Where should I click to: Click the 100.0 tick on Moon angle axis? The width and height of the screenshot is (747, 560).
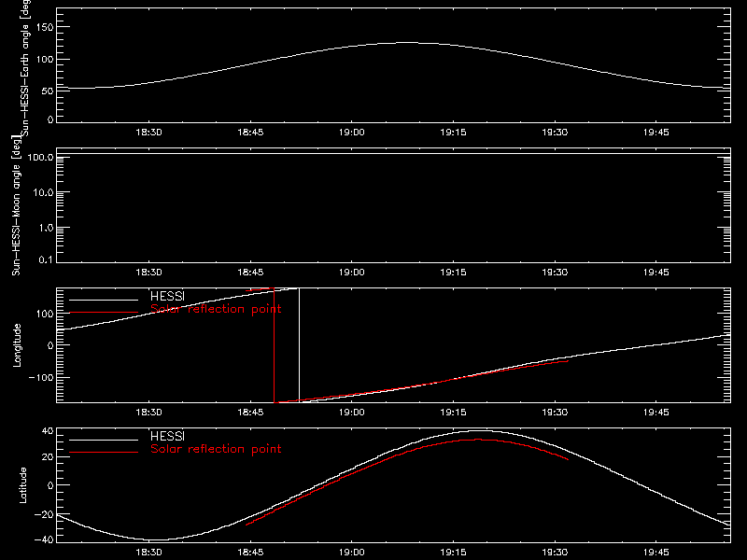pyautogui.click(x=40, y=157)
